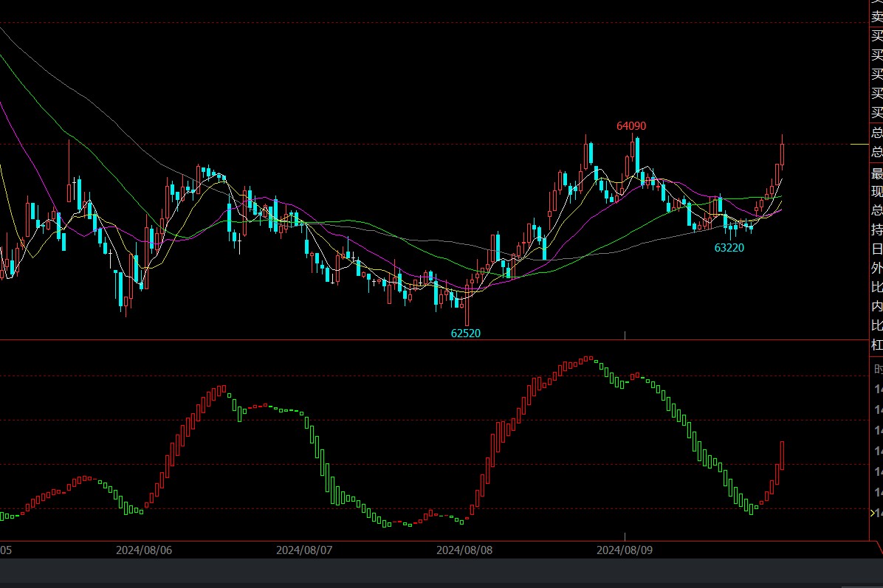Click the 持 row in quote panel
The height and width of the screenshot is (588, 883).
pos(877,229)
